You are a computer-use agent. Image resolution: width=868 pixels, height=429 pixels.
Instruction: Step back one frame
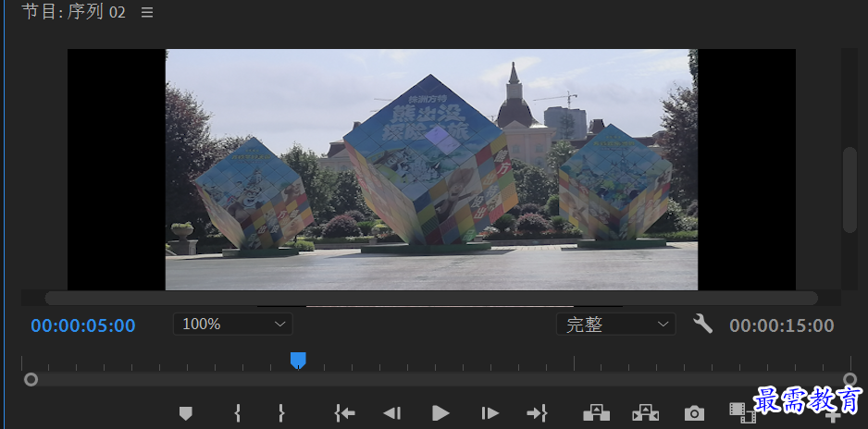pyautogui.click(x=392, y=413)
